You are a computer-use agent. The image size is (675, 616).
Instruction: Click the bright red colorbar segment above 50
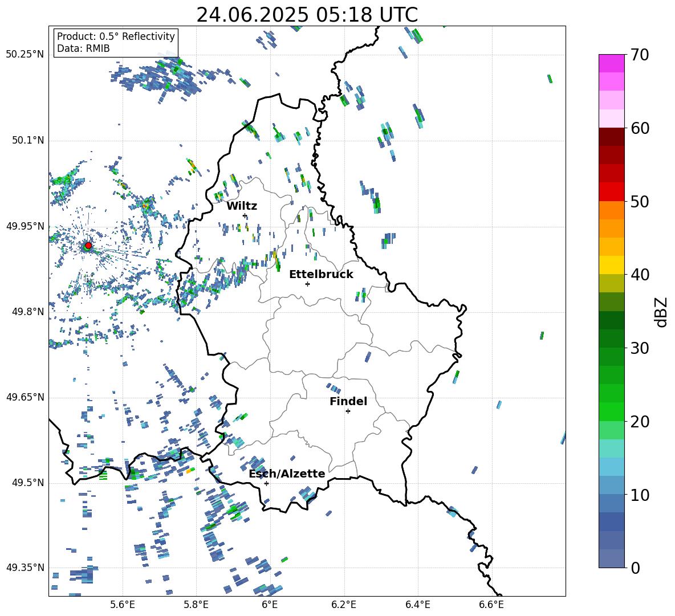pyautogui.click(x=611, y=192)
